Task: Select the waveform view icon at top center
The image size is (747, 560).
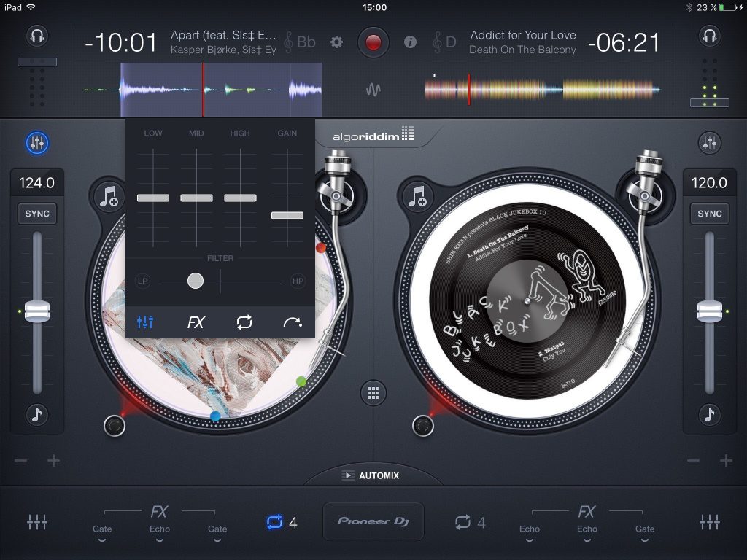Action: [x=374, y=90]
